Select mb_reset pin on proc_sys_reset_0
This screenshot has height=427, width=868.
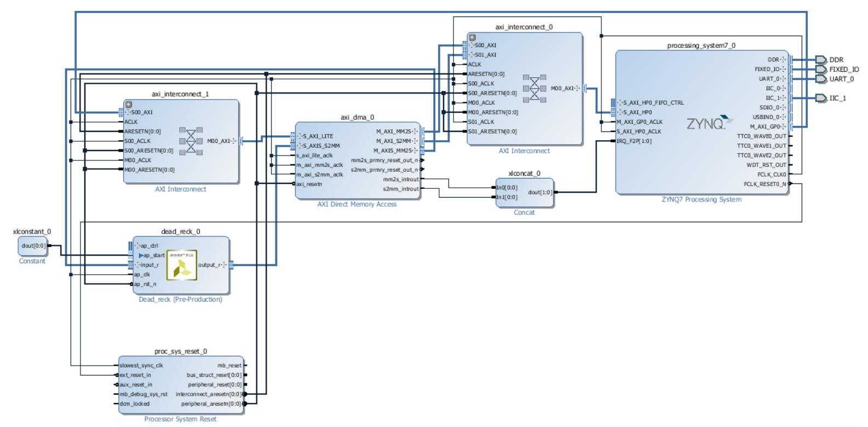pos(229,366)
